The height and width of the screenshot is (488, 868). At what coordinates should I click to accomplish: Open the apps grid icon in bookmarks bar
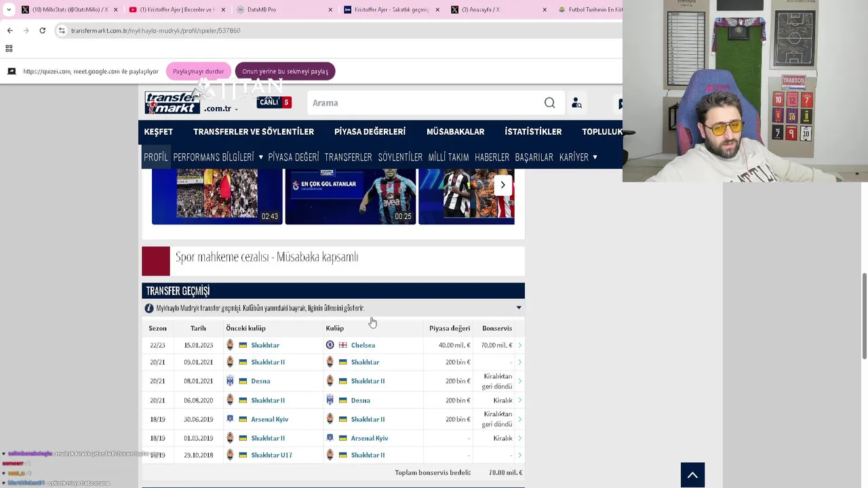pyautogui.click(x=9, y=48)
